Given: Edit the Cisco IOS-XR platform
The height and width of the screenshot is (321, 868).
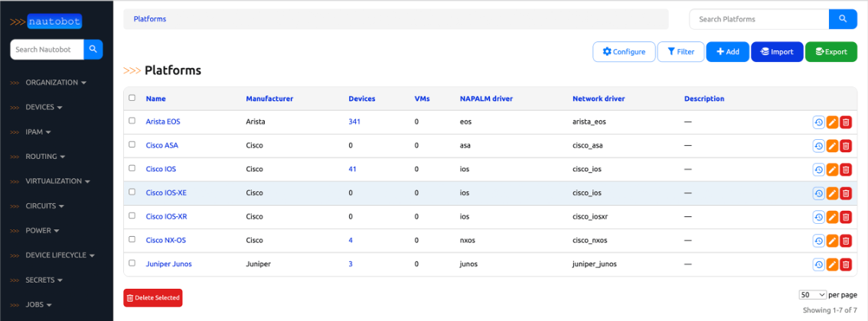Looking at the screenshot, I should (x=832, y=217).
